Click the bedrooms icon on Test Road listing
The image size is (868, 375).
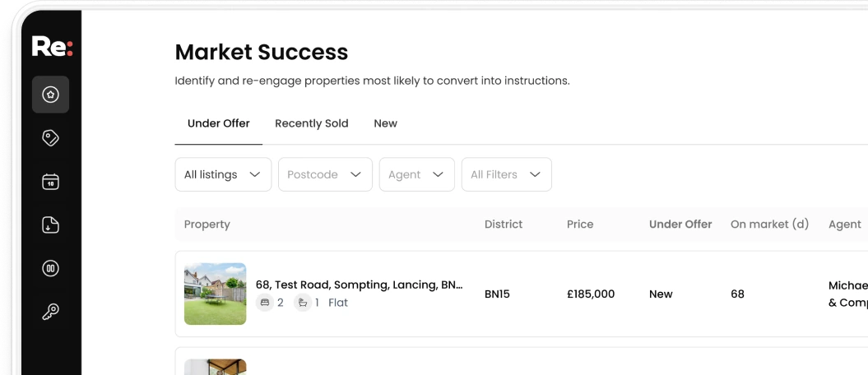265,303
